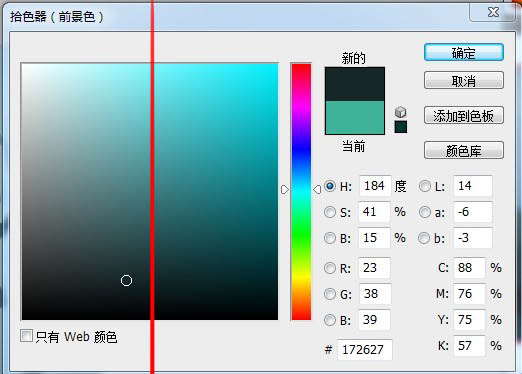Open 颜色库 color libraries
Viewport: 522px width, 374px height.
[464, 150]
